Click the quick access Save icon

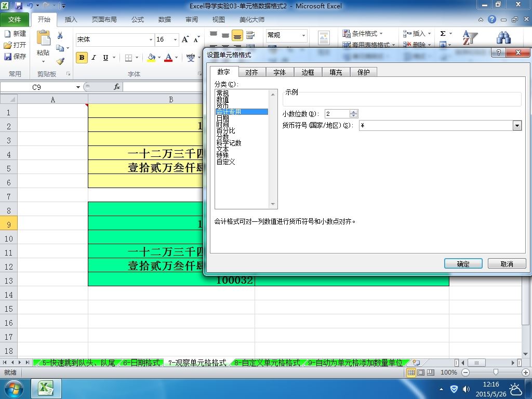point(19,6)
